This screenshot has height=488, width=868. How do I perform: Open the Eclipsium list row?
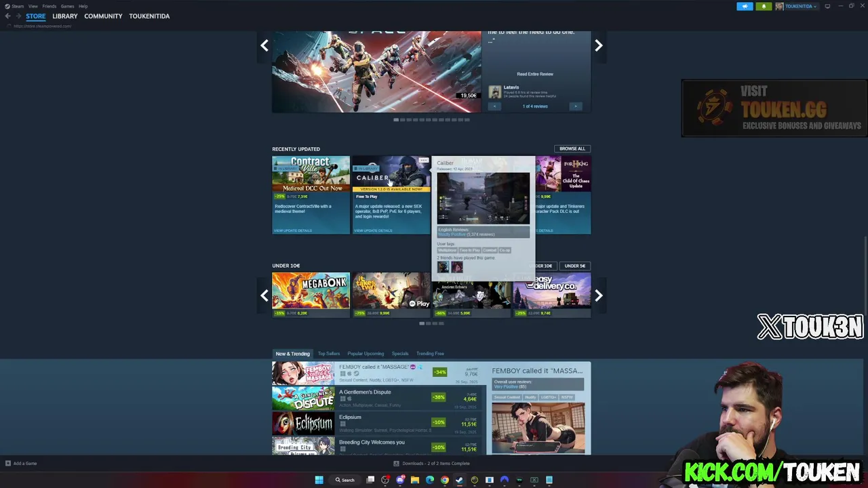point(376,423)
